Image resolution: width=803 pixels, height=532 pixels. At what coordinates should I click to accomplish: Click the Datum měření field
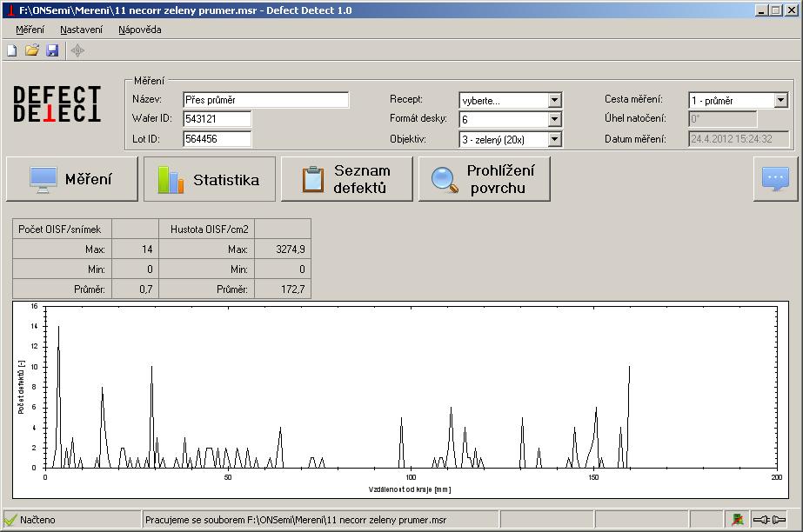[x=739, y=138]
